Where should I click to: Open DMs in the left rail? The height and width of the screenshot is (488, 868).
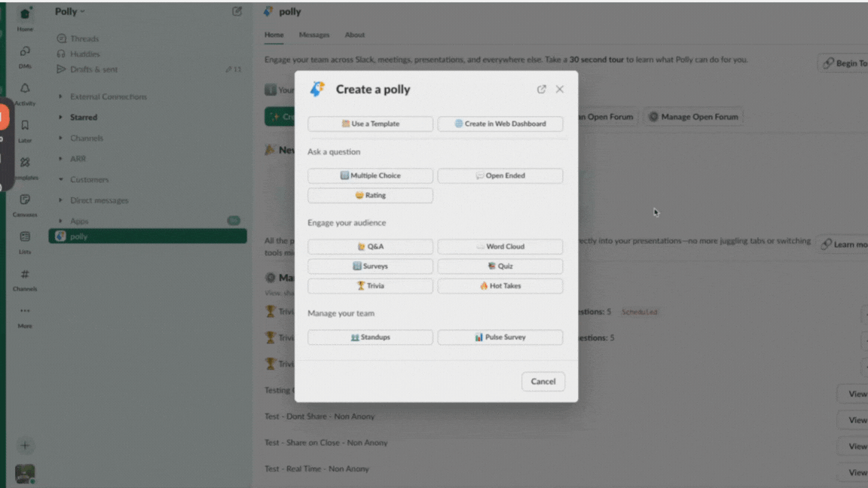[25, 56]
